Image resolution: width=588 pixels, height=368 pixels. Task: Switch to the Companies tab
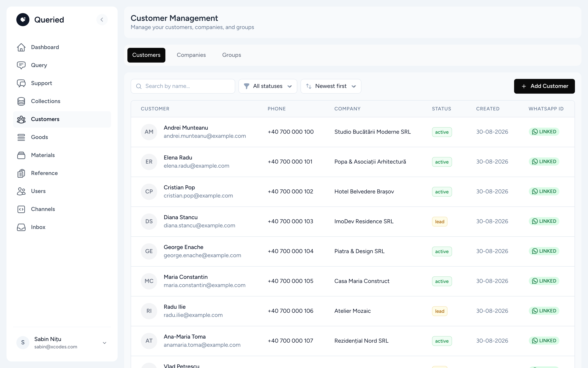pos(191,55)
